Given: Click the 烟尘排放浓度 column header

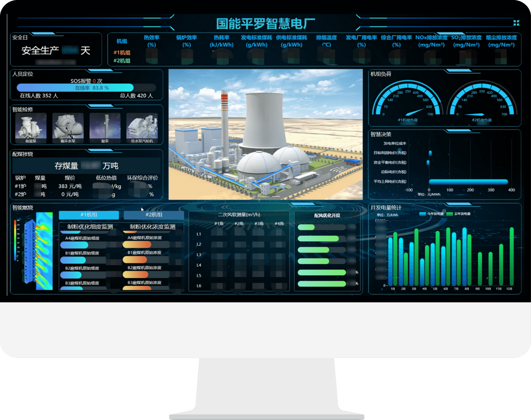Looking at the screenshot, I should click(501, 41).
